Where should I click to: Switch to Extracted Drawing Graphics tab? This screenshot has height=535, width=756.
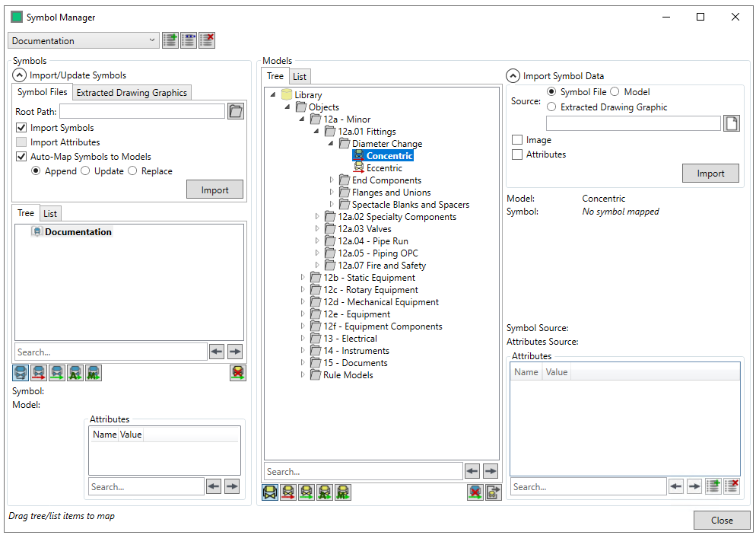click(132, 93)
